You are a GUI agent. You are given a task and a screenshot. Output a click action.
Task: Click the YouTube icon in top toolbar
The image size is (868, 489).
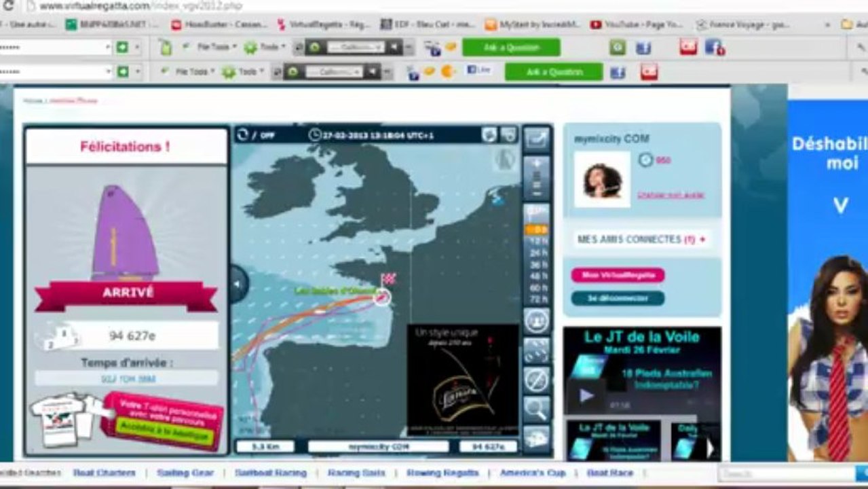point(688,47)
